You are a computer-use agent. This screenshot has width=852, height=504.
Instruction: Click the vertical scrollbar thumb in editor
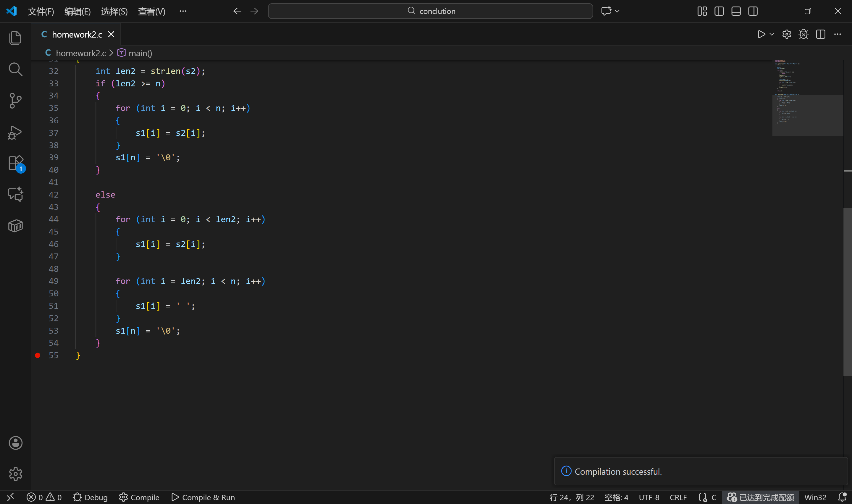847,292
